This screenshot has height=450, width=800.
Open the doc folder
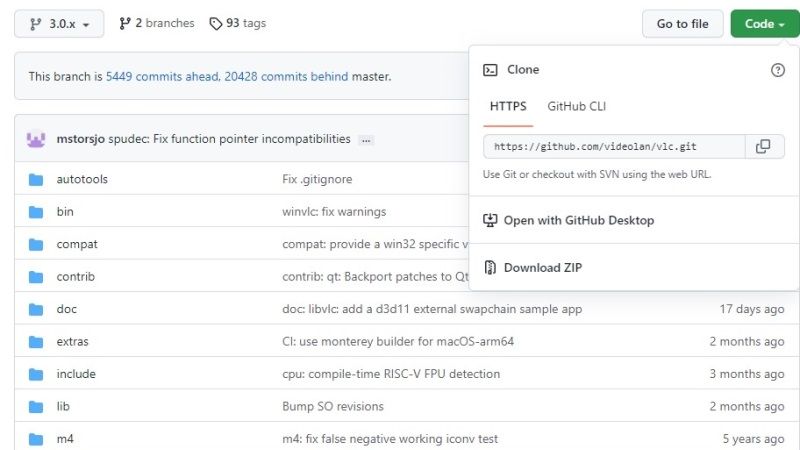[x=67, y=309]
